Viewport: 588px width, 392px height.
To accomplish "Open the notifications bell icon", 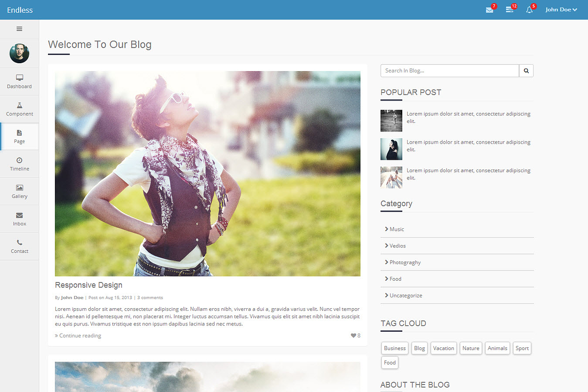I will (x=529, y=10).
